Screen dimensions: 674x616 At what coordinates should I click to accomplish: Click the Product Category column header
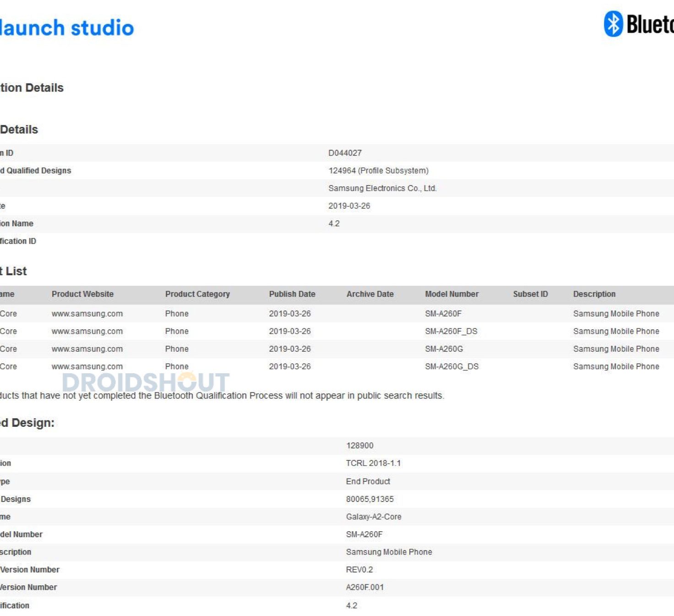pos(197,294)
